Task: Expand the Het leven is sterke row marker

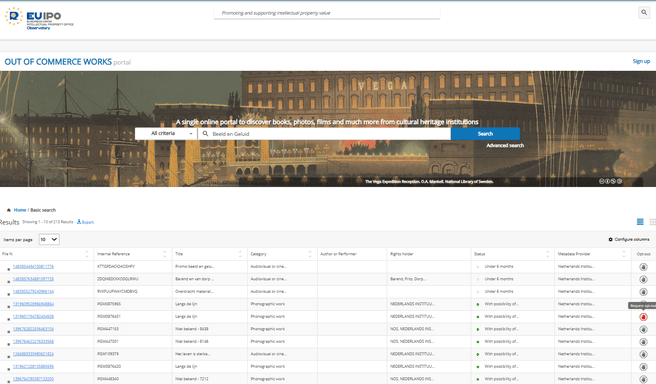Action: click(8, 357)
